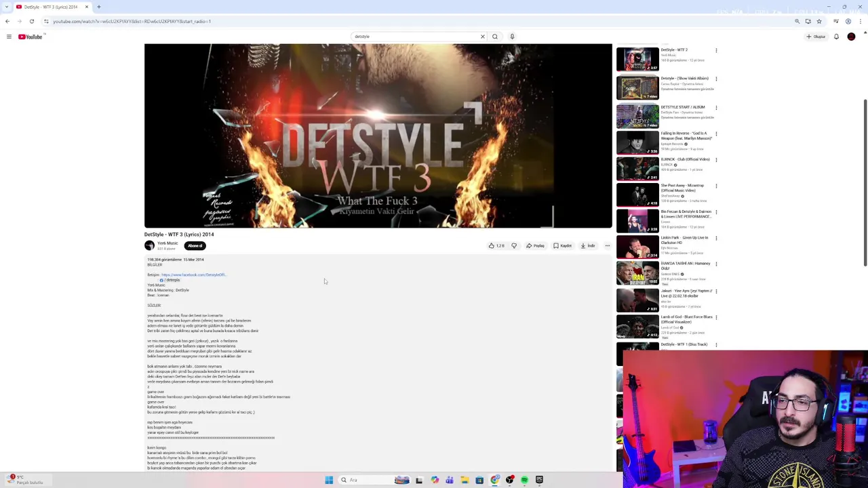This screenshot has height=488, width=868.
Task: Open options for BJRNCK Club video
Action: 716,160
